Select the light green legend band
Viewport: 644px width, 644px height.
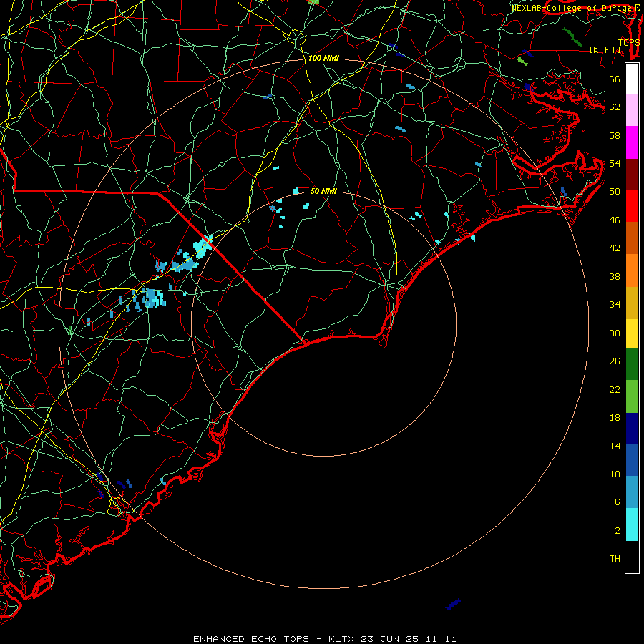point(632,396)
